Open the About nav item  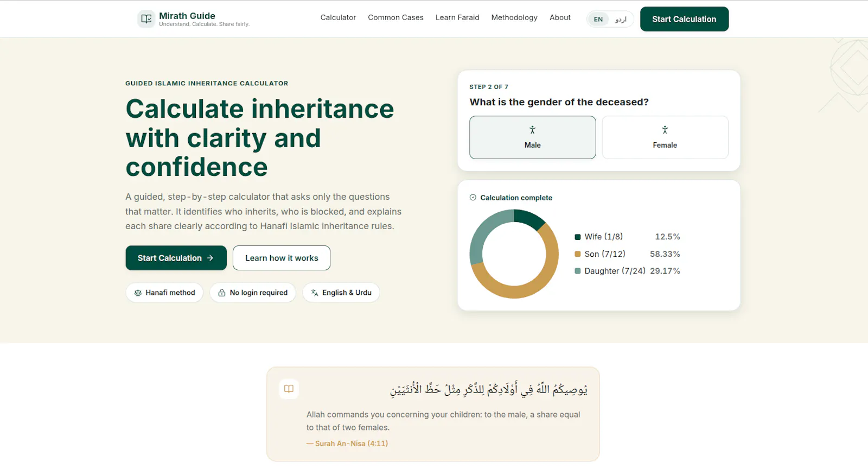point(560,17)
